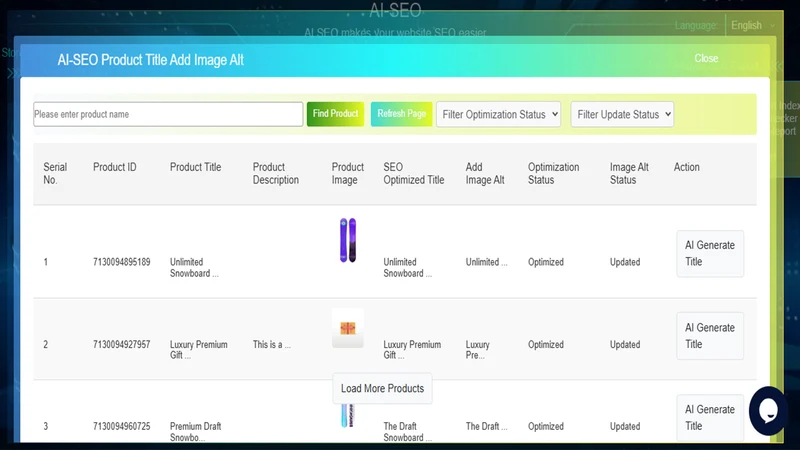Click AI Generate Title for Luxury Premium Gift
Screen dimensions: 800x450
point(710,336)
